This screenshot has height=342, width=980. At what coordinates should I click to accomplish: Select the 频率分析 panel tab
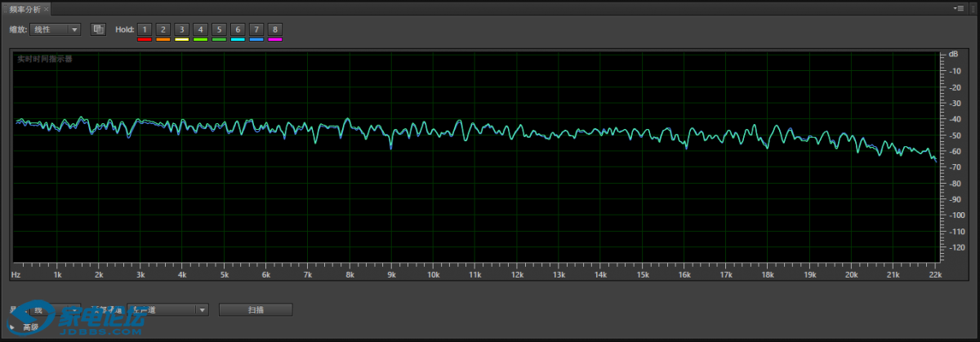click(25, 8)
